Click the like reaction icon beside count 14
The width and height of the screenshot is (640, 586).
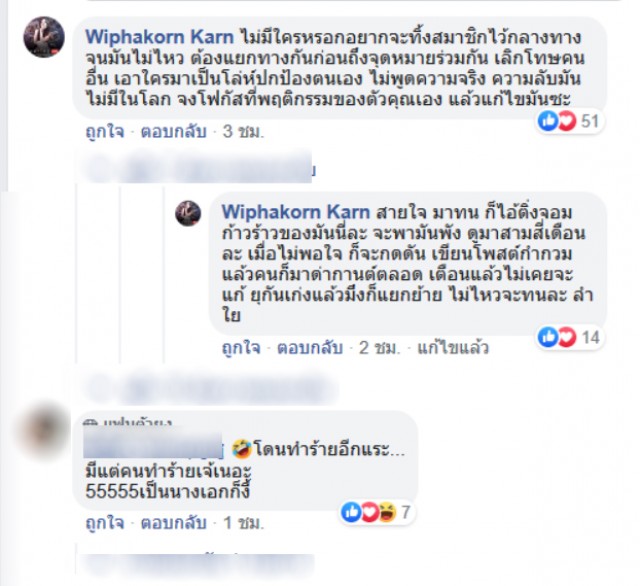pyautogui.click(x=548, y=337)
